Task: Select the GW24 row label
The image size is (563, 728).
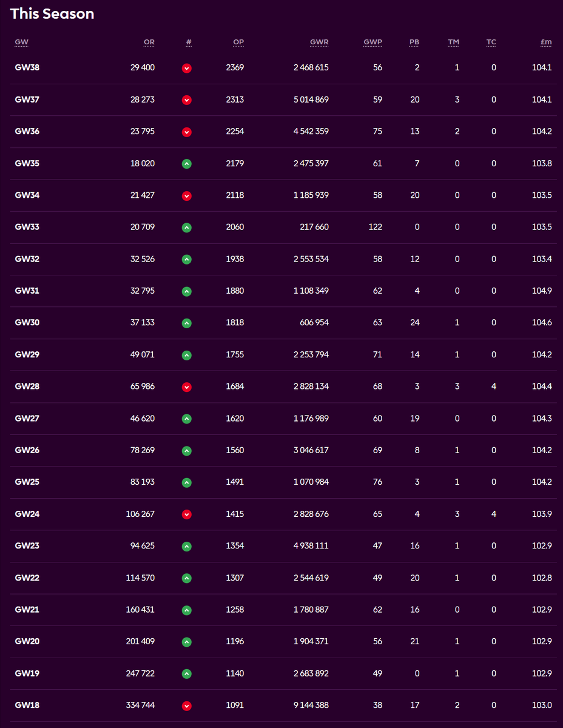Action: (27, 514)
